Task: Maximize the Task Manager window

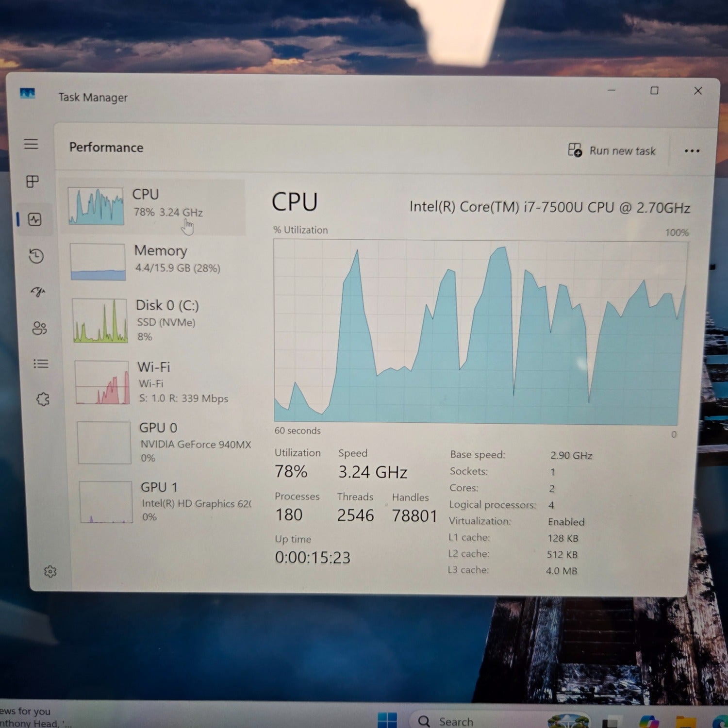Action: point(654,91)
